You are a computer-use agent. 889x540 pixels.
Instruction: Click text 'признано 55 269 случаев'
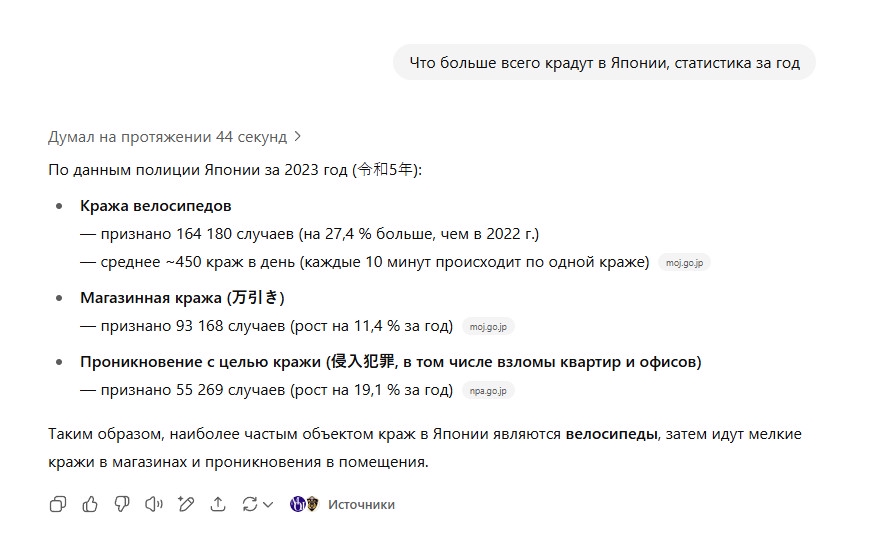(193, 390)
